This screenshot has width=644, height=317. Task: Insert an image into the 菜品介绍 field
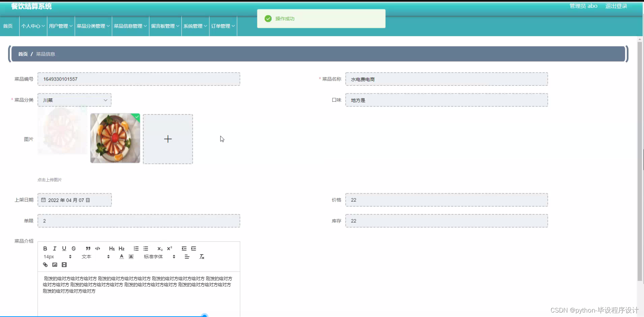tap(55, 265)
